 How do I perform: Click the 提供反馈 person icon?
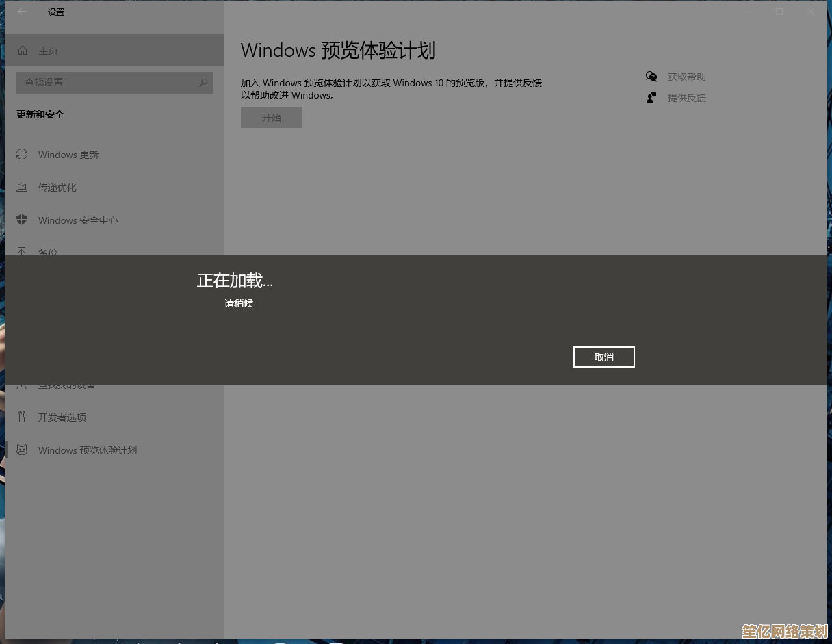(x=651, y=98)
